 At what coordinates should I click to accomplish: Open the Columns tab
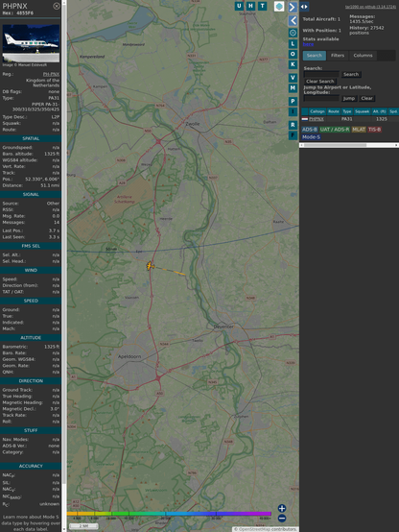click(x=363, y=56)
